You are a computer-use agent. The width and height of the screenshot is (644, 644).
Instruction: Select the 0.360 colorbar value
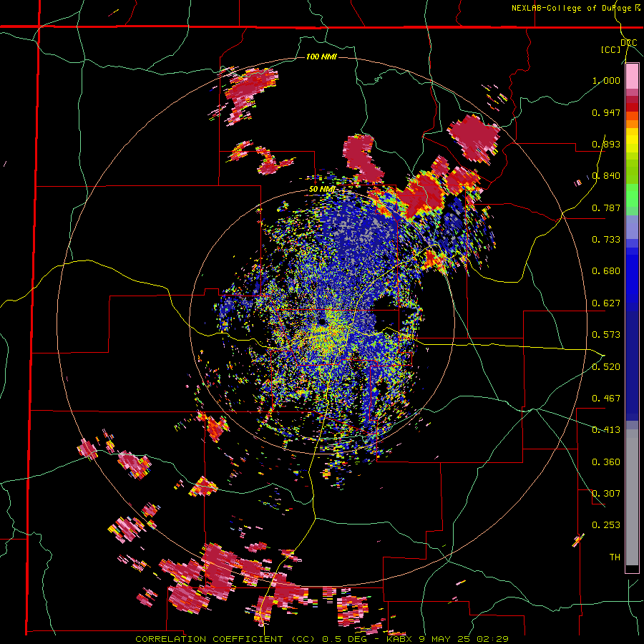(606, 462)
